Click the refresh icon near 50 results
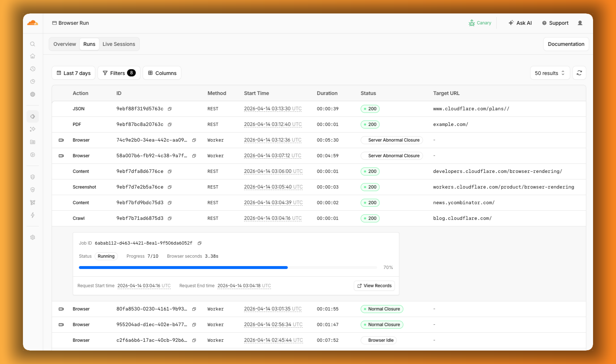The image size is (616, 364). [579, 73]
